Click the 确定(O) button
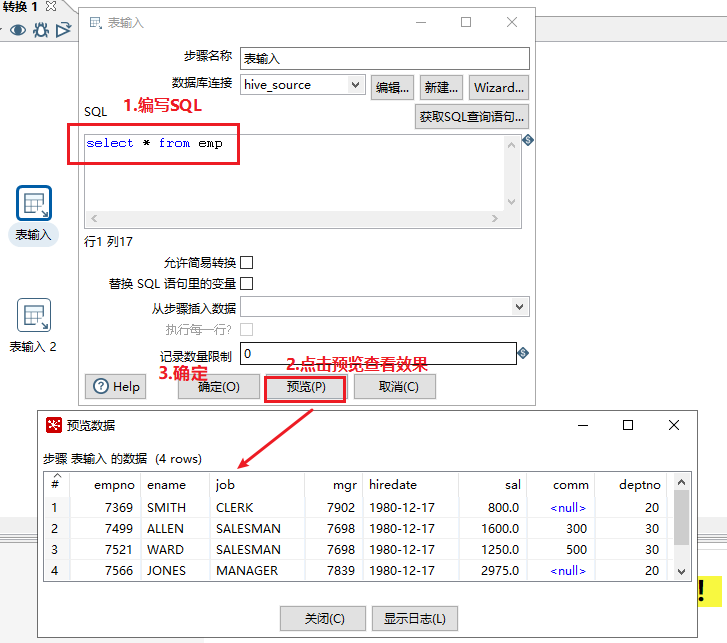 219,386
